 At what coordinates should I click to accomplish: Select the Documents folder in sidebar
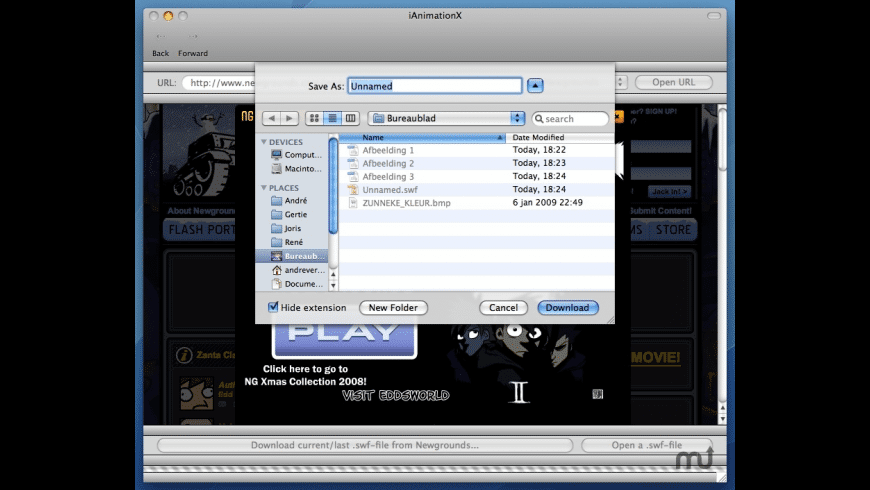297,284
